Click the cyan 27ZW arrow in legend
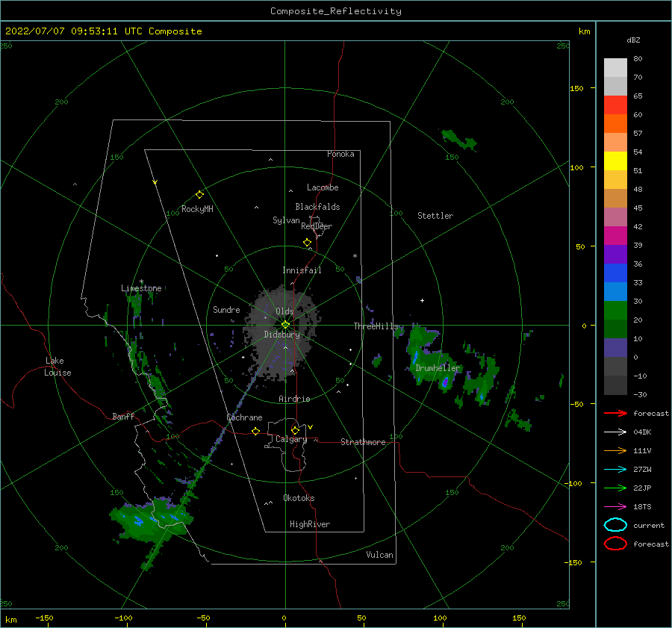 (615, 470)
